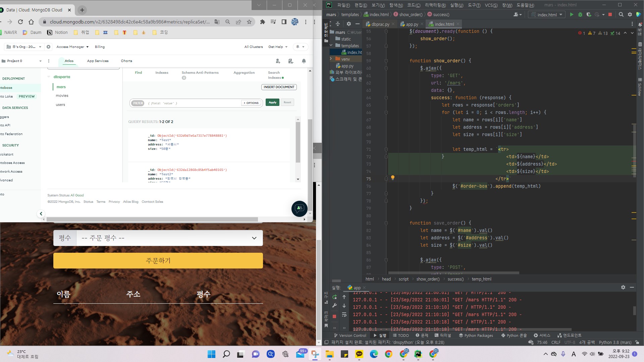
Task: Toggle the Chrome side panel
Action: point(284,22)
